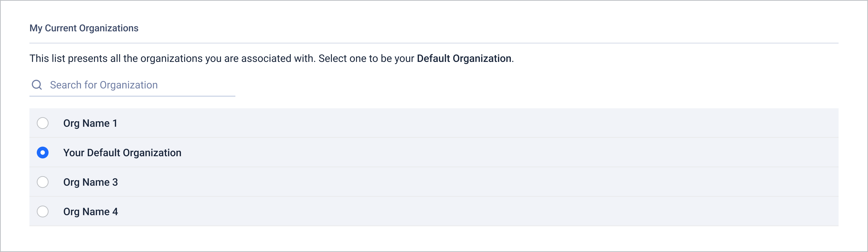Click the "My Current Organizations" heading

click(84, 28)
